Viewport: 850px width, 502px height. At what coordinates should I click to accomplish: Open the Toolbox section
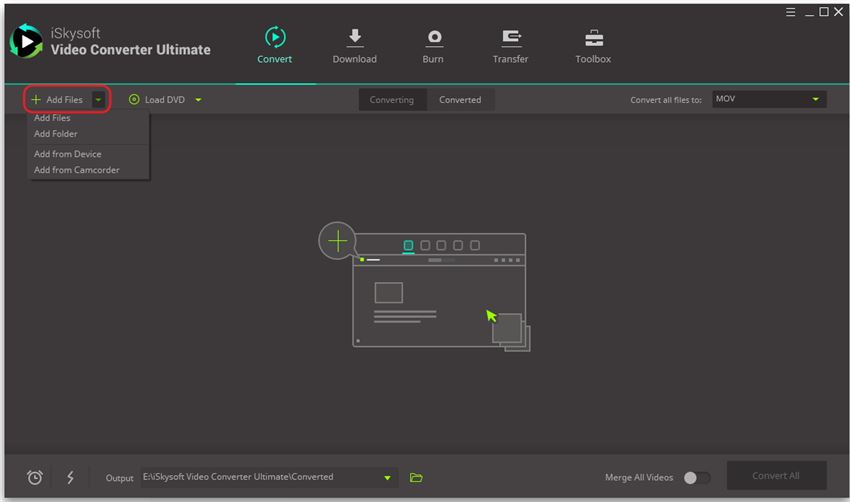[x=593, y=46]
